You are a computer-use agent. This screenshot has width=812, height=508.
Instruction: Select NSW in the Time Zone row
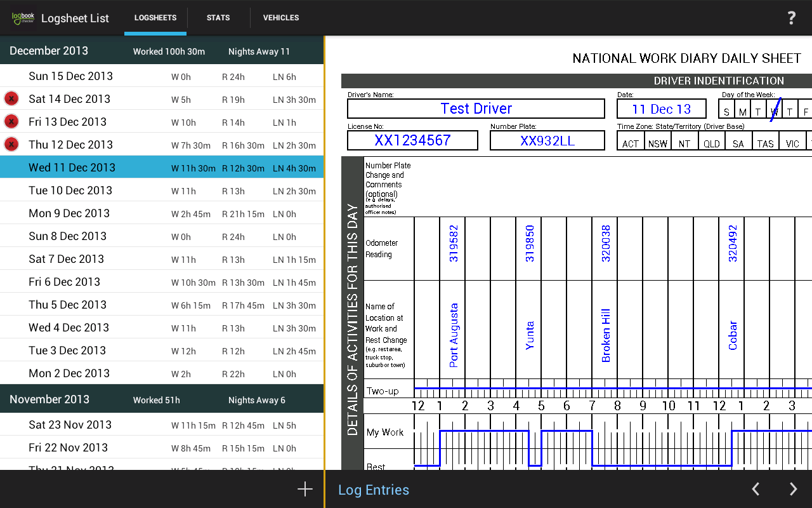[658, 144]
